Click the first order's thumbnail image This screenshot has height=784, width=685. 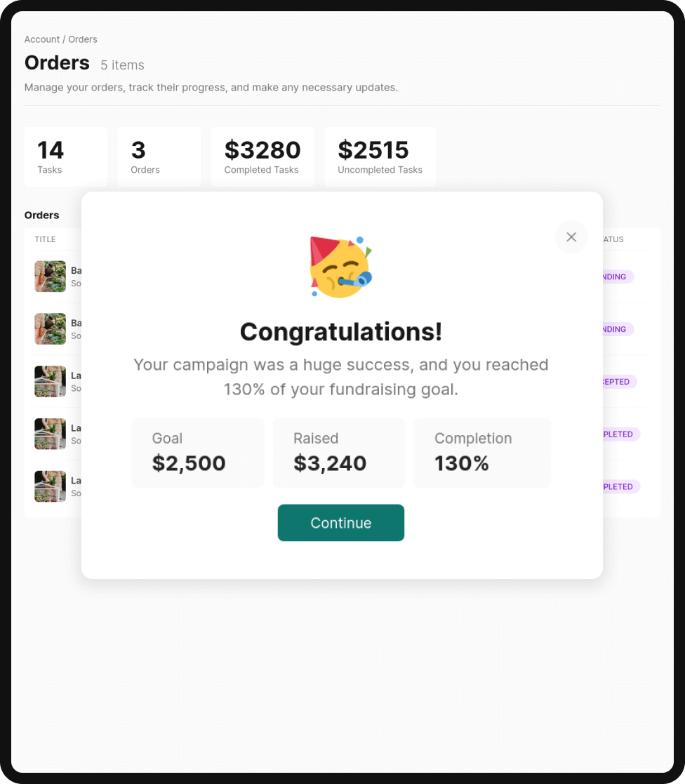click(x=50, y=277)
